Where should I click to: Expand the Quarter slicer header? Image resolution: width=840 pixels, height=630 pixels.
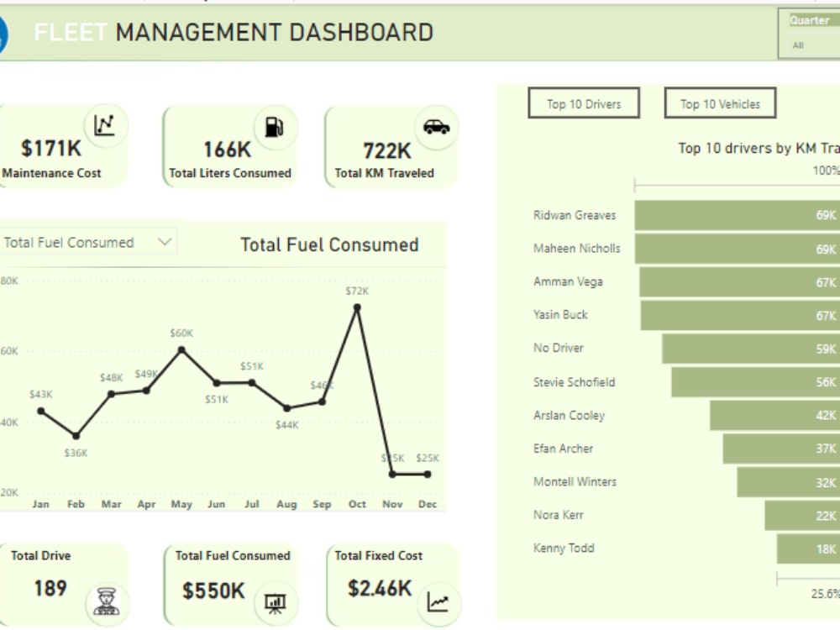tap(811, 18)
